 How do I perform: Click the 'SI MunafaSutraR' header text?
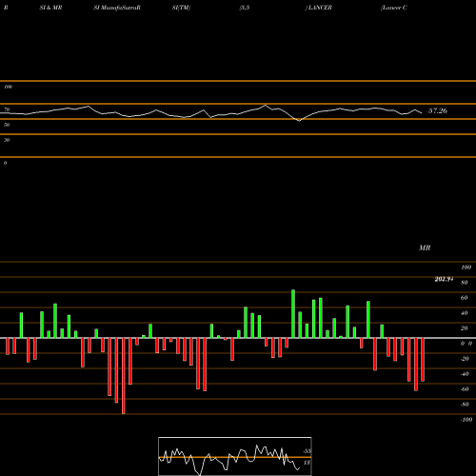(117, 8)
